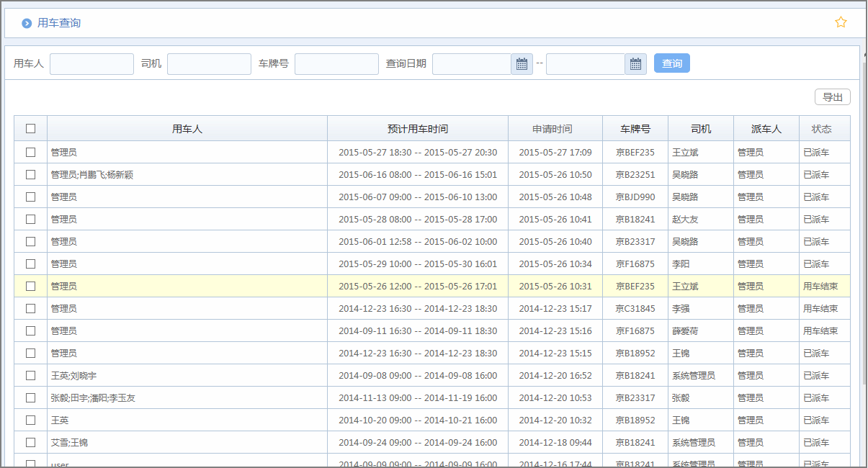The width and height of the screenshot is (868, 468).
Task: Check the row with plate 京C31845
Action: [30, 308]
